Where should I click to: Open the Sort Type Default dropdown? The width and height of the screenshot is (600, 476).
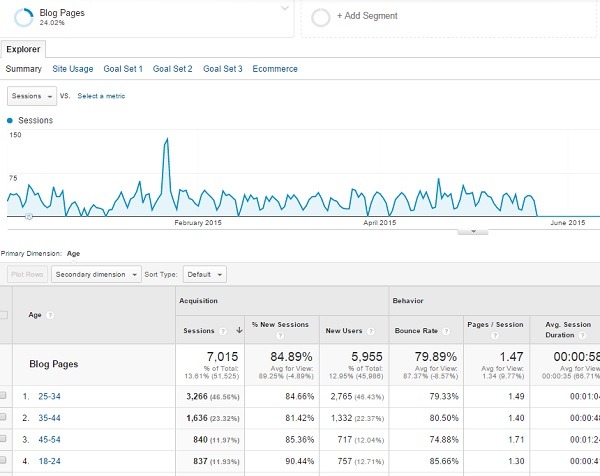pyautogui.click(x=205, y=274)
